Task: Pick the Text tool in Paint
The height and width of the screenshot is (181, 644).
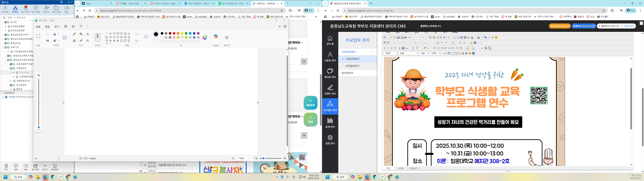Action: 88,34
